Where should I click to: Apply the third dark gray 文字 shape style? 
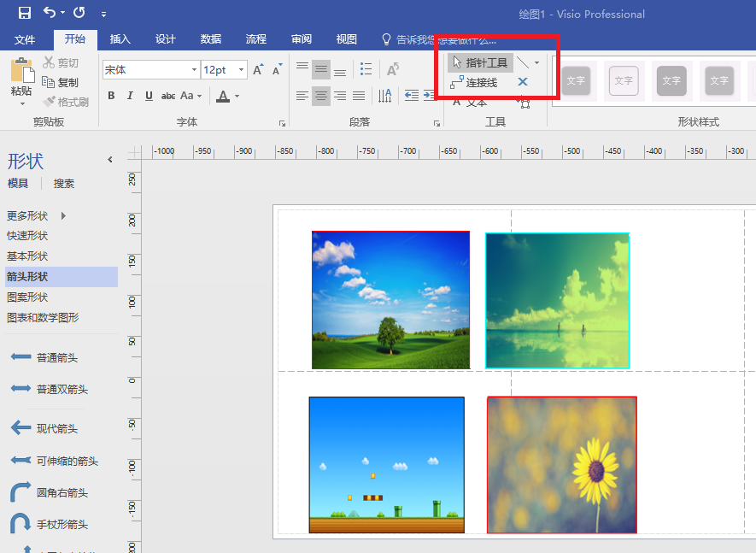tap(671, 80)
